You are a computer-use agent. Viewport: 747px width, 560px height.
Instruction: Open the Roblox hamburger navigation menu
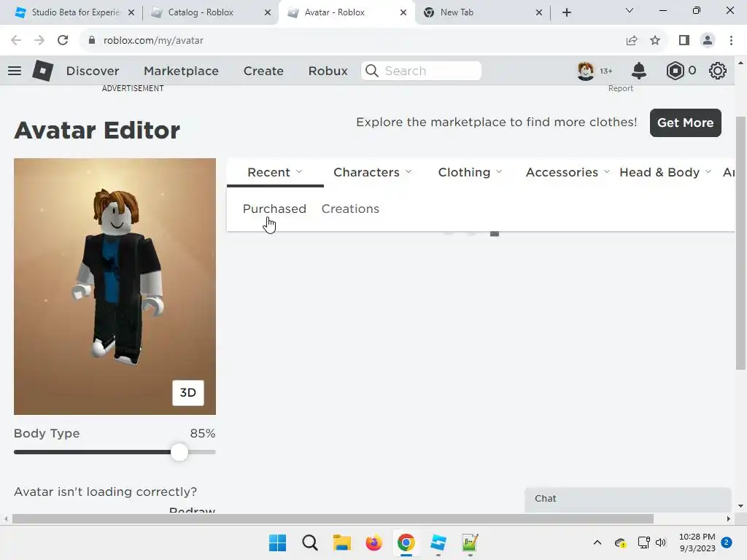[x=15, y=71]
